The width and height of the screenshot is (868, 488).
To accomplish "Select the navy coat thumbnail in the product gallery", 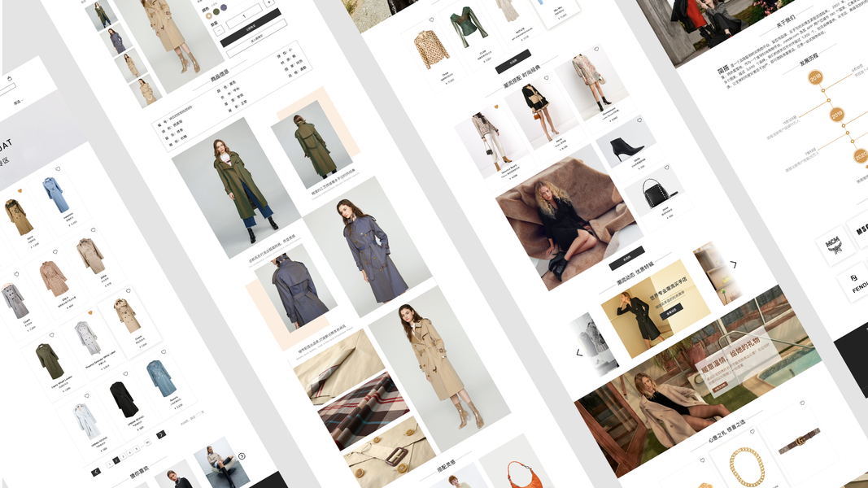I will pyautogui.click(x=116, y=41).
